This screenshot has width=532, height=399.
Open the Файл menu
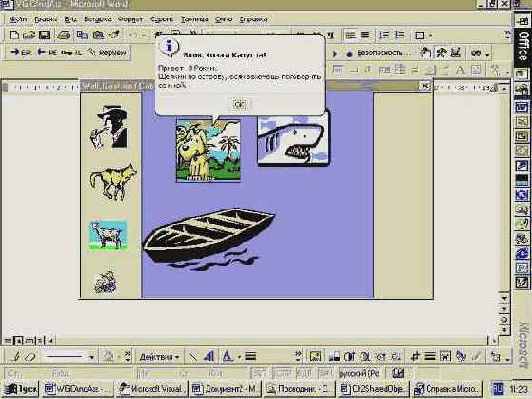click(x=18, y=19)
